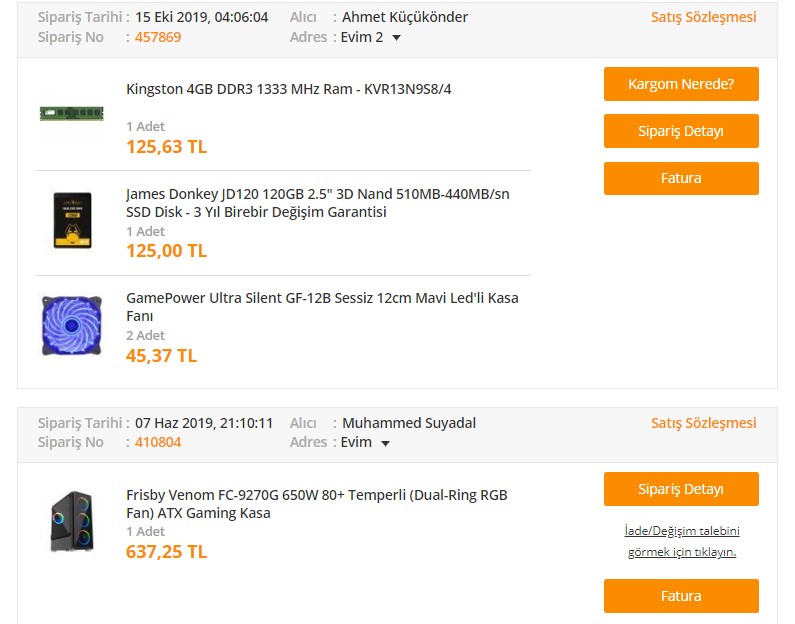Click order number 410804
Image resolution: width=795 pixels, height=624 pixels.
[x=158, y=442]
